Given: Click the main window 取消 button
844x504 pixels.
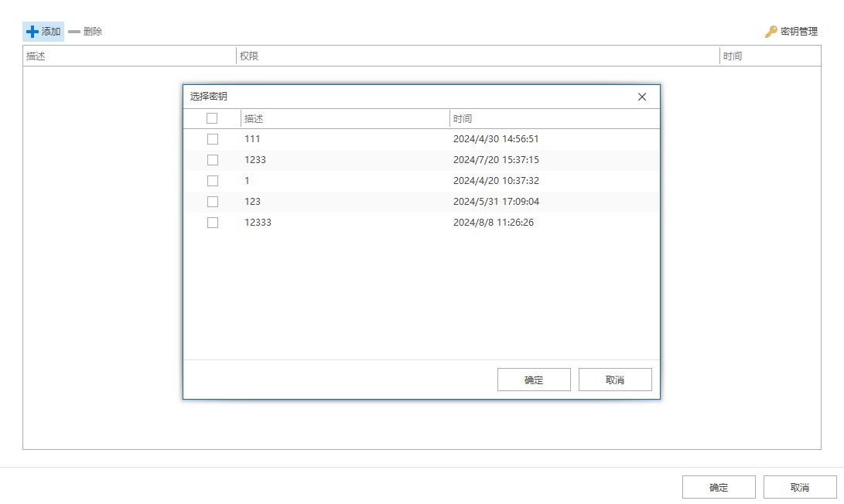Looking at the screenshot, I should pyautogui.click(x=800, y=487).
